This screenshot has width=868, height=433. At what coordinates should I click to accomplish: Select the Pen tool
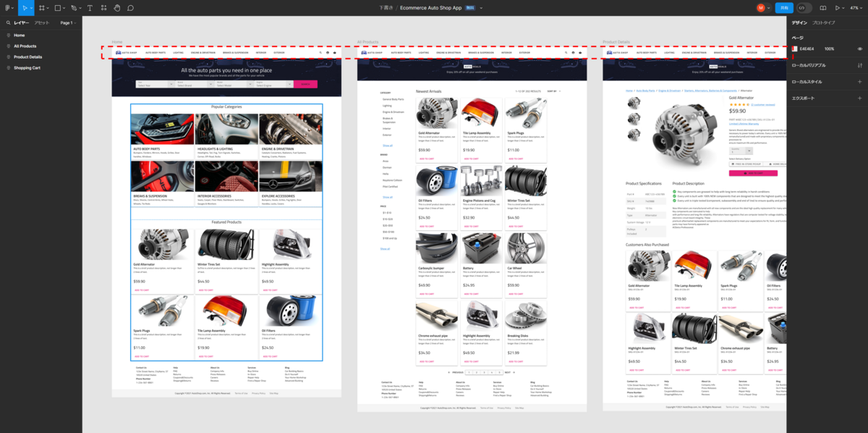74,7
